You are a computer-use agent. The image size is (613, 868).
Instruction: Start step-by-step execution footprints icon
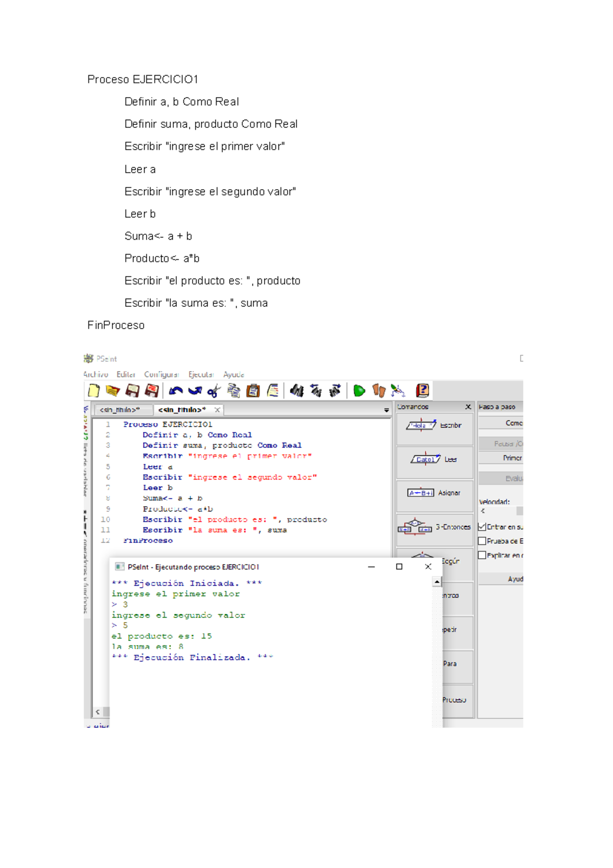pyautogui.click(x=379, y=391)
